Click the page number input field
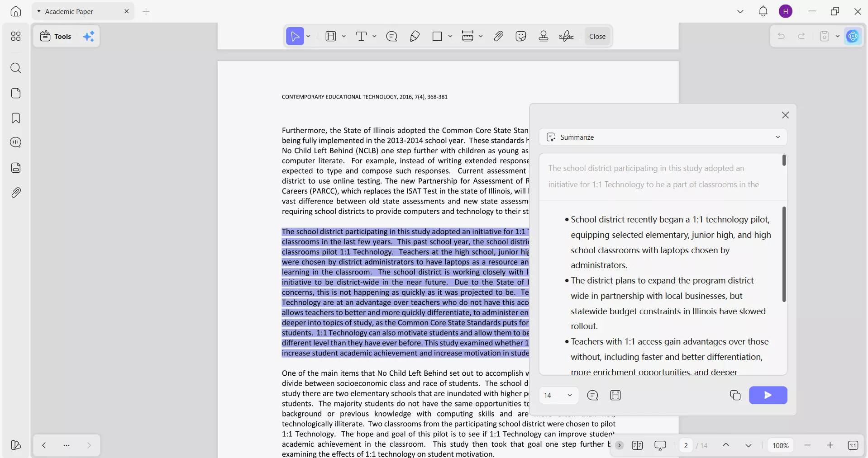 pos(686,445)
